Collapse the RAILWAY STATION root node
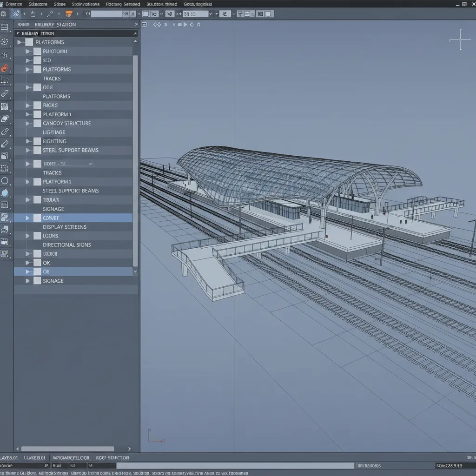 click(19, 33)
